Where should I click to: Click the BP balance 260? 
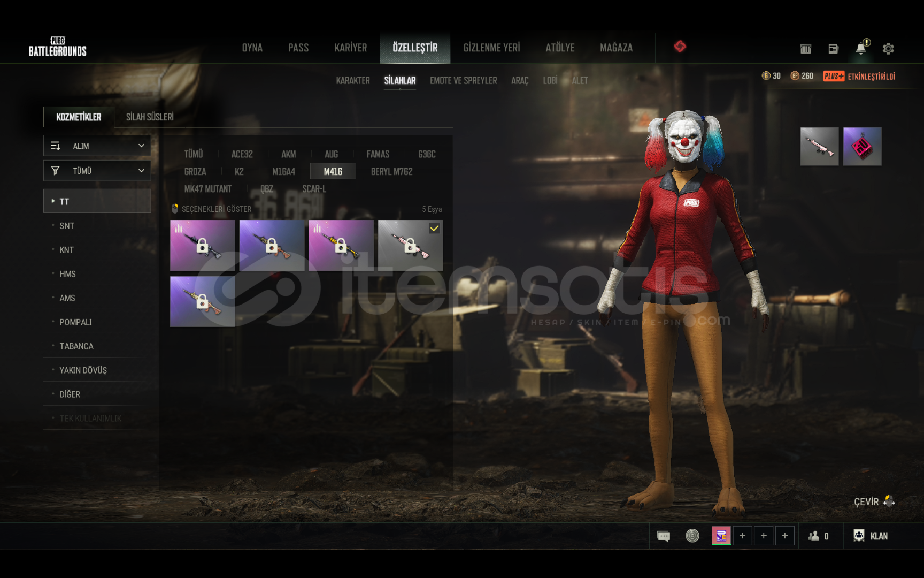[802, 76]
